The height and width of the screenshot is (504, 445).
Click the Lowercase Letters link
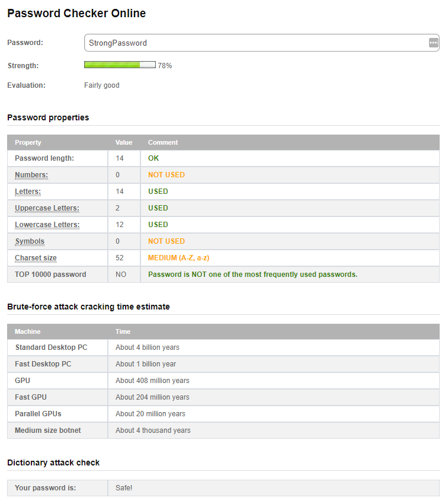pos(46,224)
